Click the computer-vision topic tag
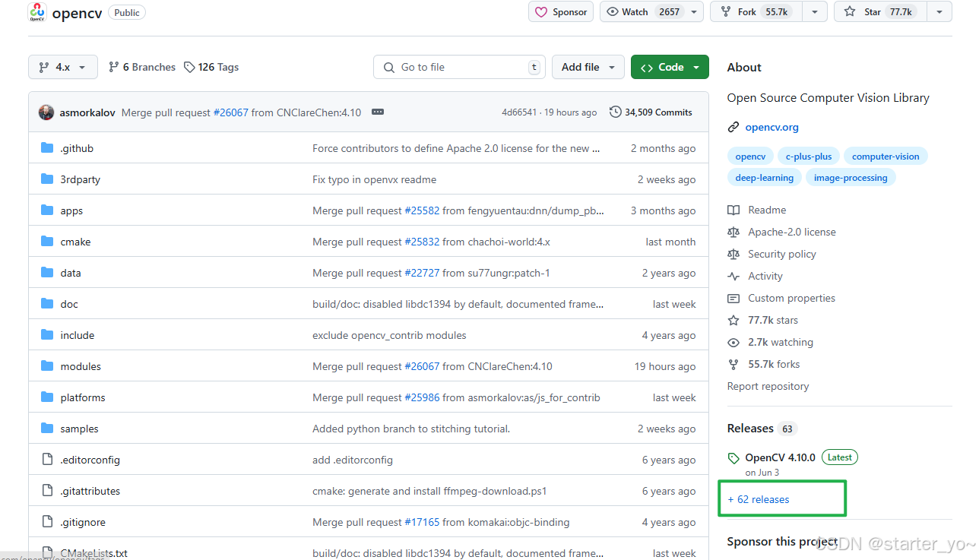Image resolution: width=979 pixels, height=560 pixels. coord(886,157)
